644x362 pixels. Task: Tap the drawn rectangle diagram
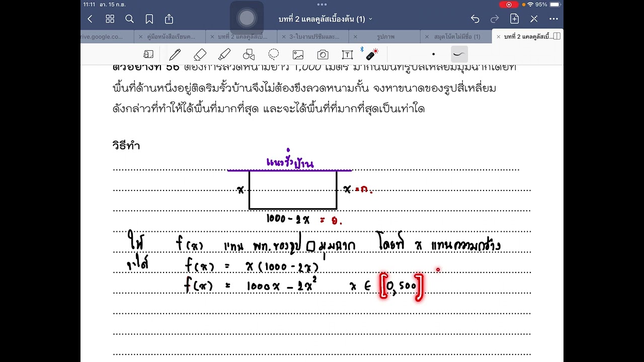(x=293, y=190)
